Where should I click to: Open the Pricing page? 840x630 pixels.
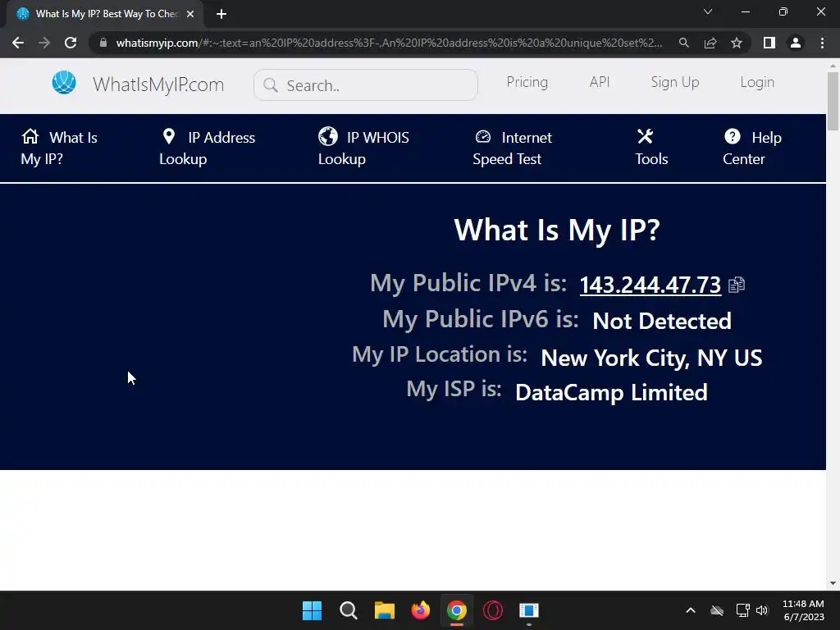pyautogui.click(x=527, y=82)
